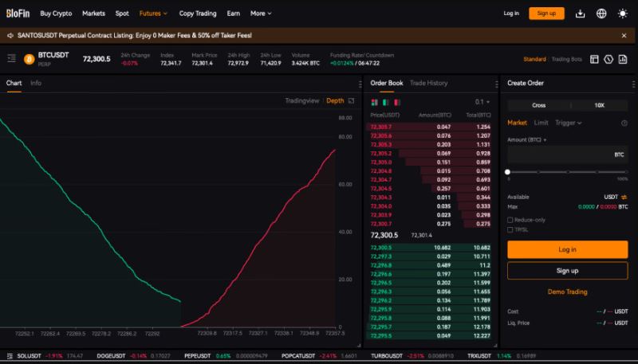Switch chart view to Tradingview
638x364 pixels.
(301, 100)
